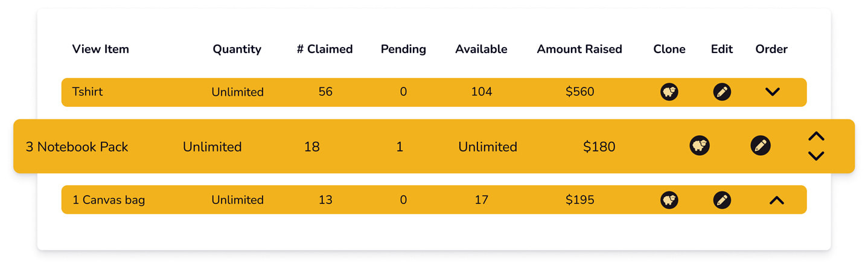This screenshot has height=268, width=868.
Task: Edit the Tshirt item
Action: coord(722,92)
